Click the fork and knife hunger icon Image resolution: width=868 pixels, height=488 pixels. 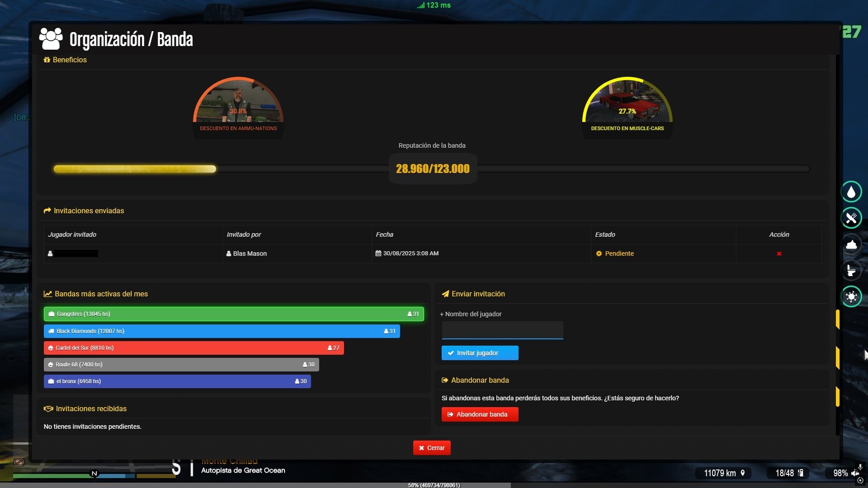851,218
